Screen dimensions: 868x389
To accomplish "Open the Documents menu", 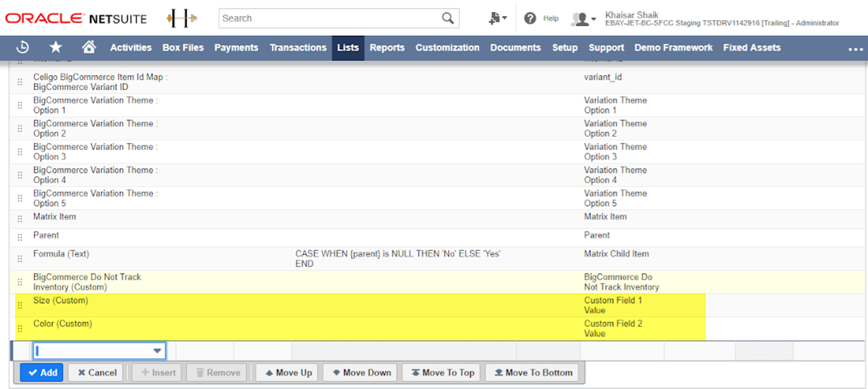I will (x=516, y=47).
